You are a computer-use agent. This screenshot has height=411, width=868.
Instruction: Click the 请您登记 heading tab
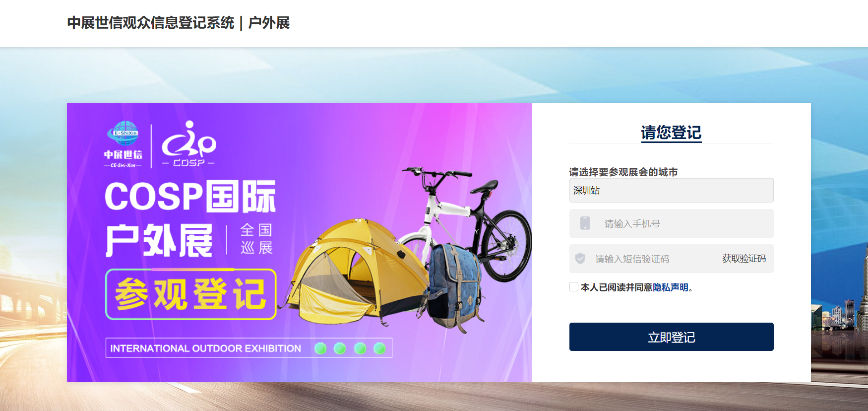tap(671, 133)
